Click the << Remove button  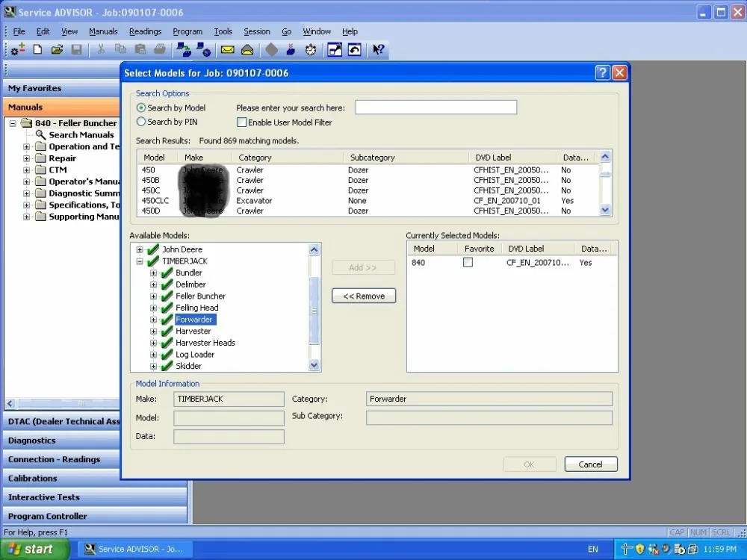click(364, 296)
